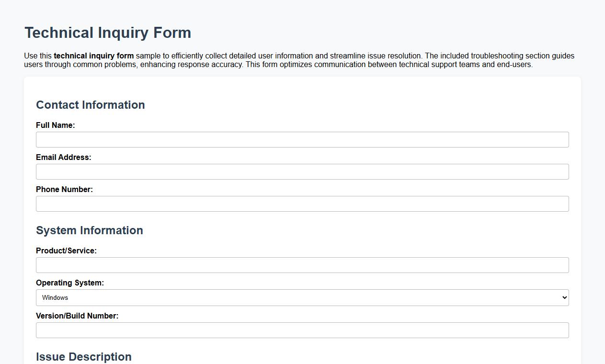The image size is (605, 364).
Task: Click the form description paragraph text
Action: (x=299, y=60)
